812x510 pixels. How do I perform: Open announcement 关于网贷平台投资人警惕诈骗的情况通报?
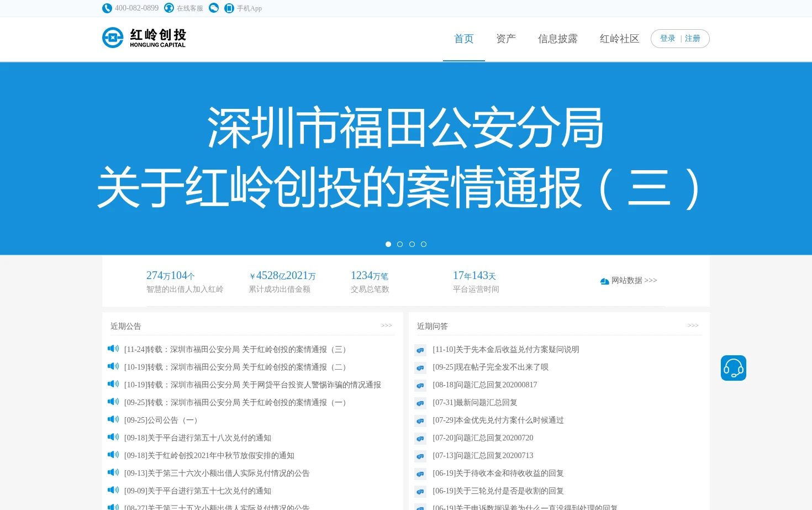252,385
